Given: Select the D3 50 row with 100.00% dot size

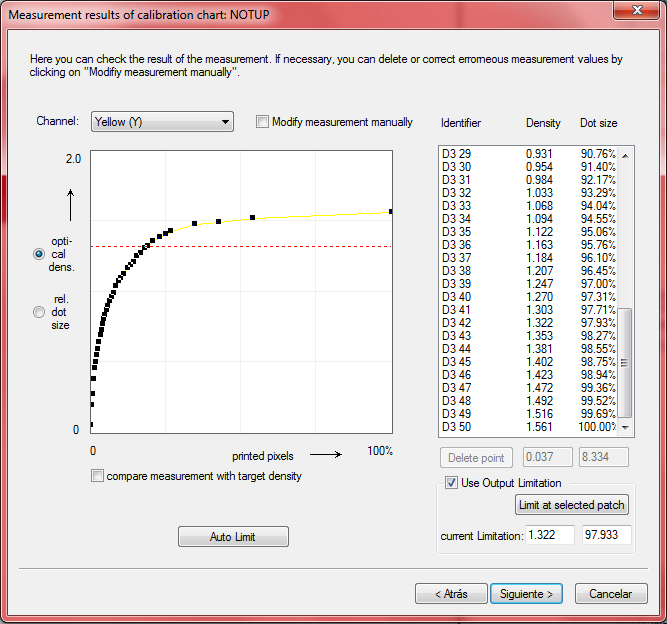Looking at the screenshot, I should (528, 427).
